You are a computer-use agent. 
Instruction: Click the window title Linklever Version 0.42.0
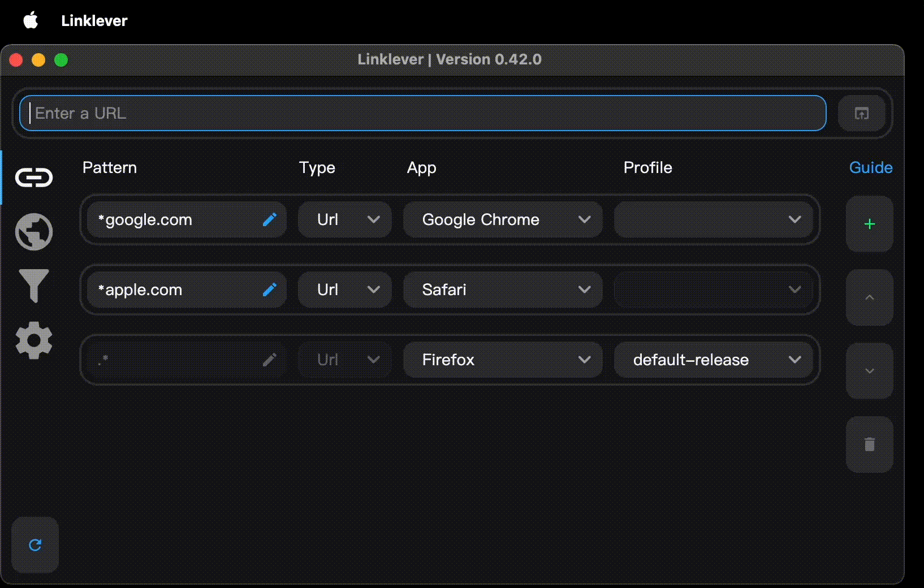[450, 59]
